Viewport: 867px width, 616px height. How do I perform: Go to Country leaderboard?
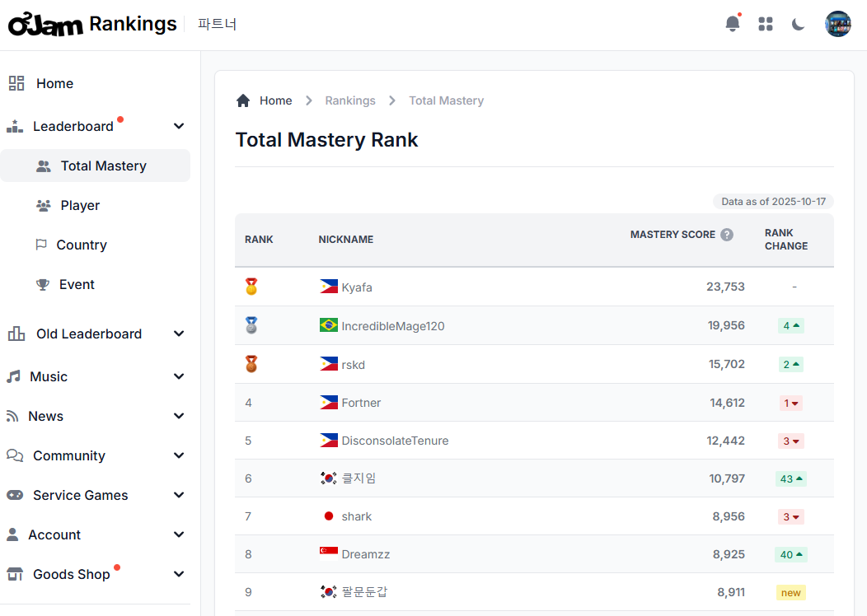click(82, 245)
